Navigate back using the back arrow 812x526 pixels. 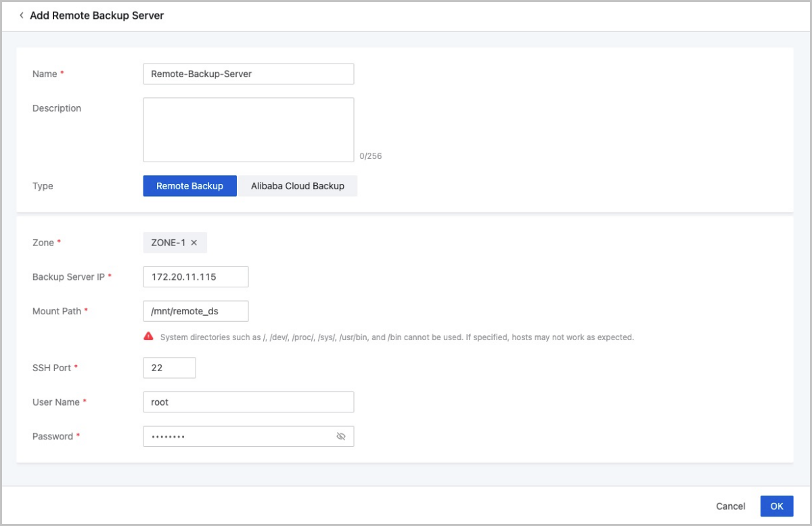pyautogui.click(x=21, y=15)
